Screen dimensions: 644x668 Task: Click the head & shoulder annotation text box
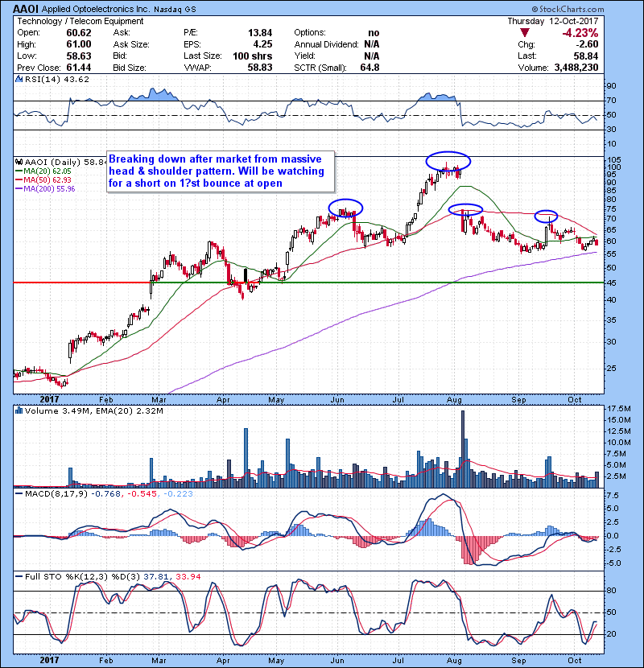point(221,171)
